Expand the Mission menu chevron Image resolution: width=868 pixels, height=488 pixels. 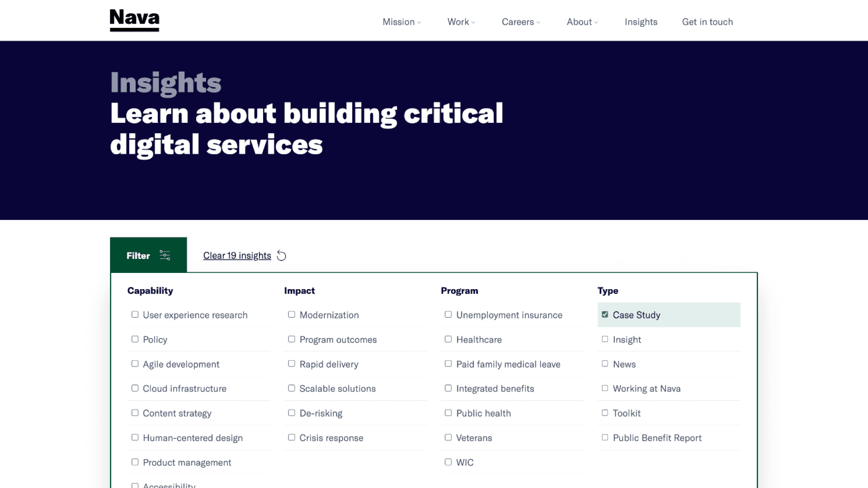(419, 23)
